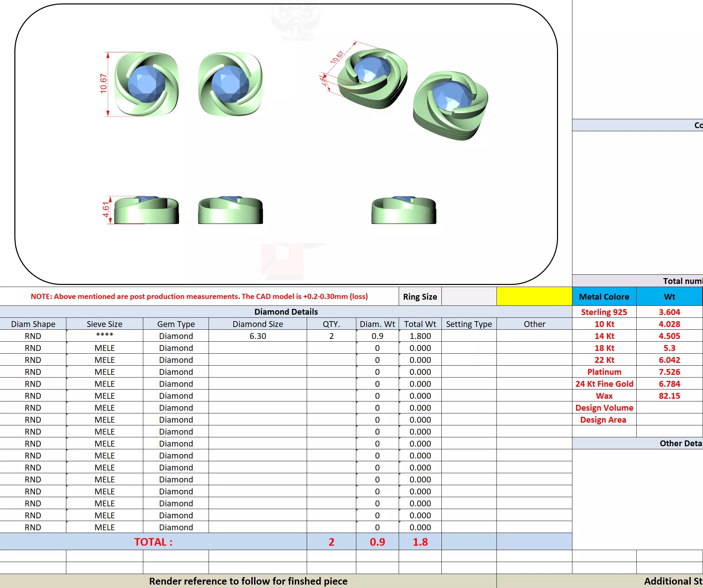Click the lower-right perspective earring render
703x588 pixels.
450,105
